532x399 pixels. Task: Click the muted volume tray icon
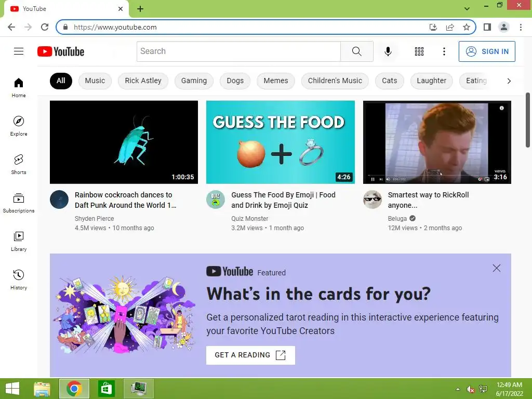(x=470, y=389)
